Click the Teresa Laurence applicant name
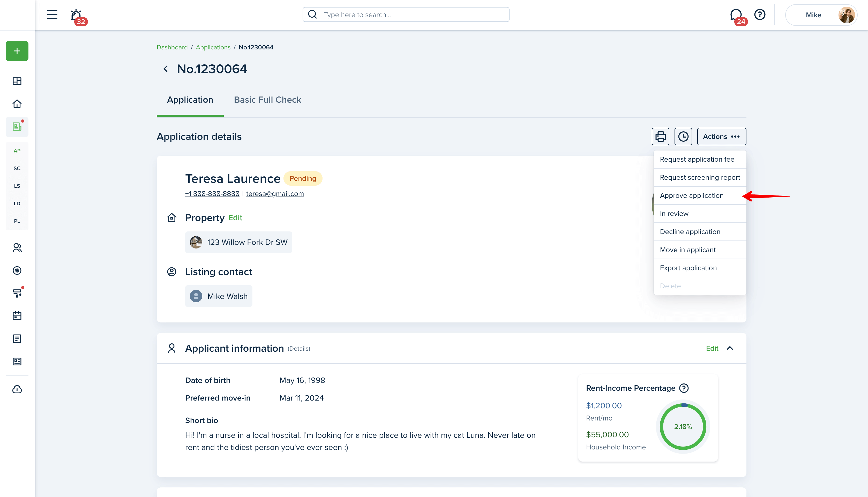The height and width of the screenshot is (497, 868). coord(233,178)
